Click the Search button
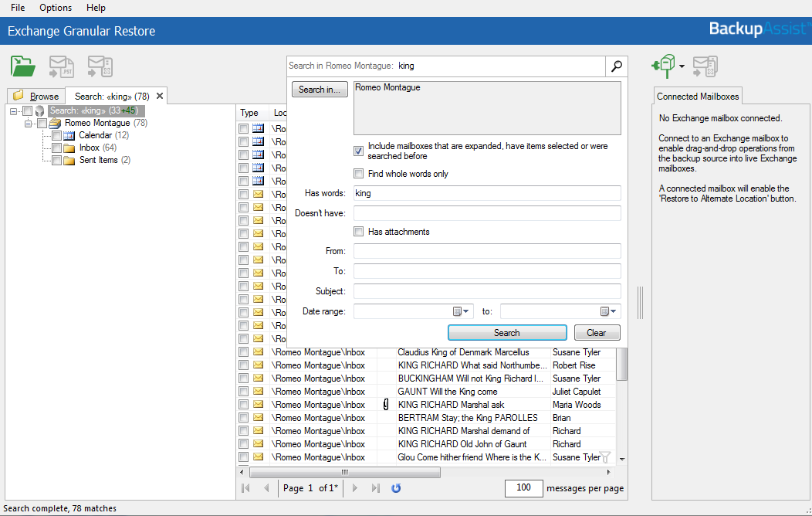 pos(507,333)
